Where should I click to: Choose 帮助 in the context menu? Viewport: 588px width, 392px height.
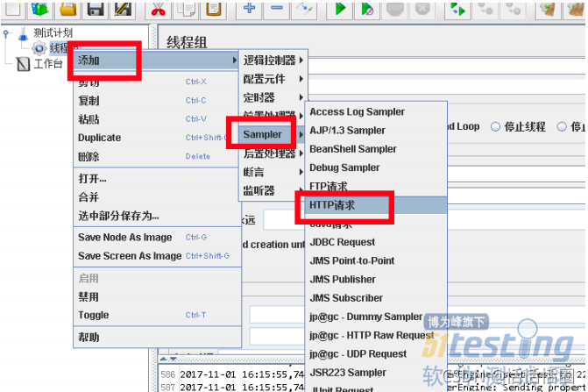pos(157,338)
